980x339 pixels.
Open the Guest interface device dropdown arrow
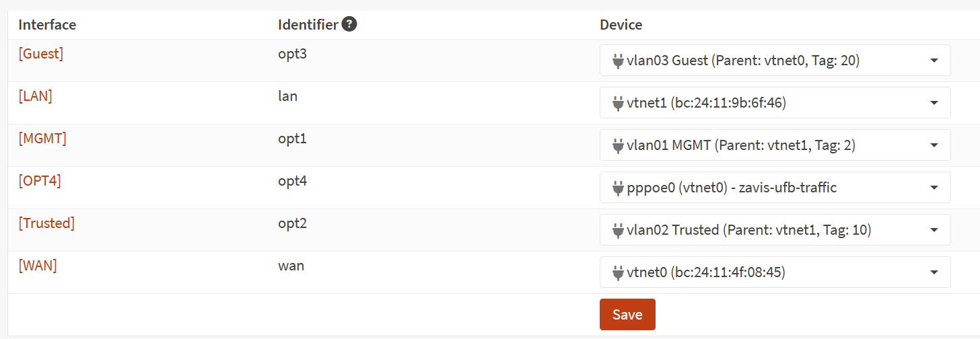[x=934, y=61]
